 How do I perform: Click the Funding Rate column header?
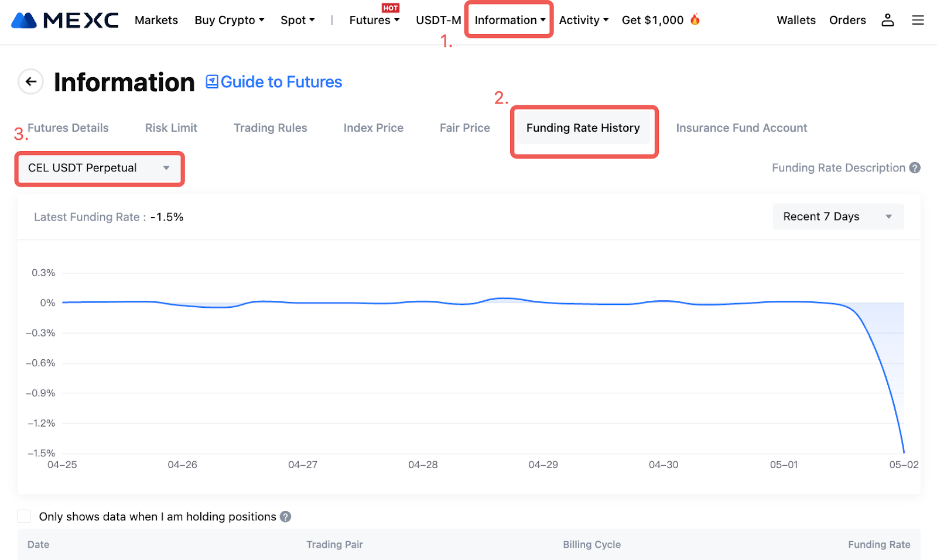(x=878, y=545)
